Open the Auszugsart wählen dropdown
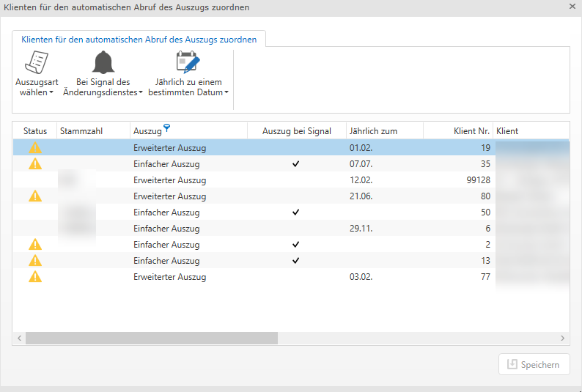This screenshot has height=392, width=582. (x=51, y=93)
